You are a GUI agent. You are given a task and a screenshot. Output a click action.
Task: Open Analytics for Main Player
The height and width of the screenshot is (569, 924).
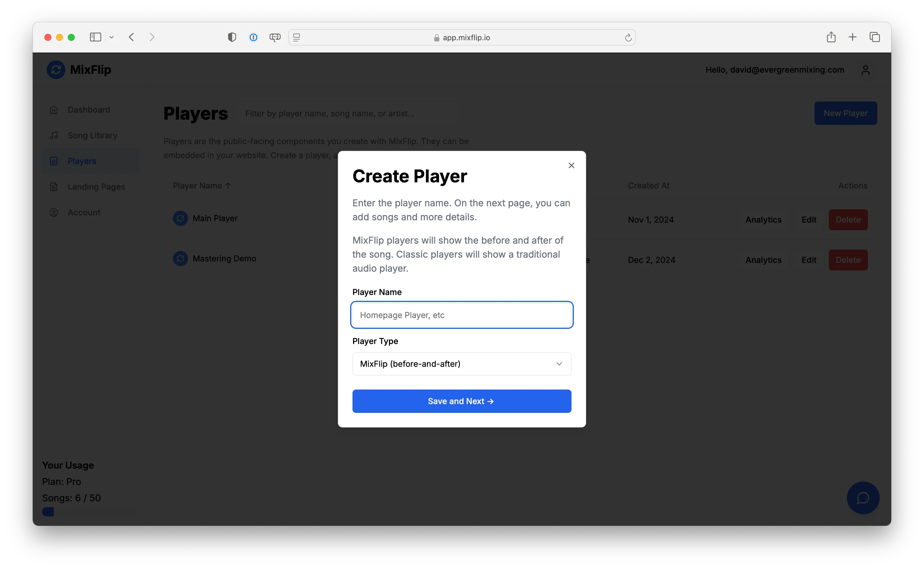point(763,220)
